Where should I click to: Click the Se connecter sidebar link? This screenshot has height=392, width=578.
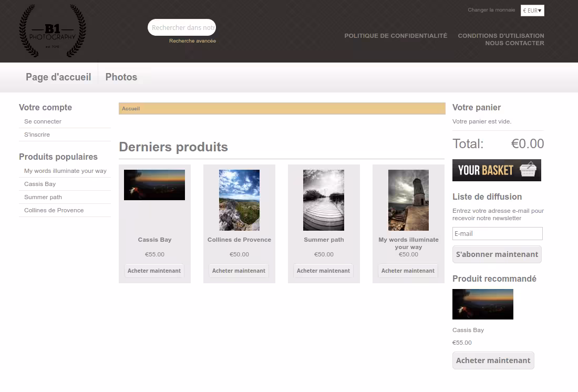[x=43, y=121]
